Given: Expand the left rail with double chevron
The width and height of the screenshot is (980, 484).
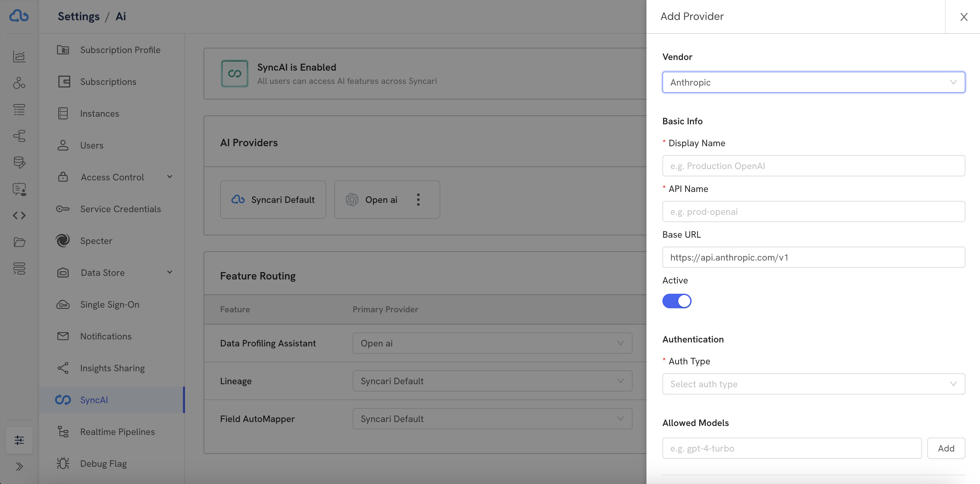Looking at the screenshot, I should 19,466.
